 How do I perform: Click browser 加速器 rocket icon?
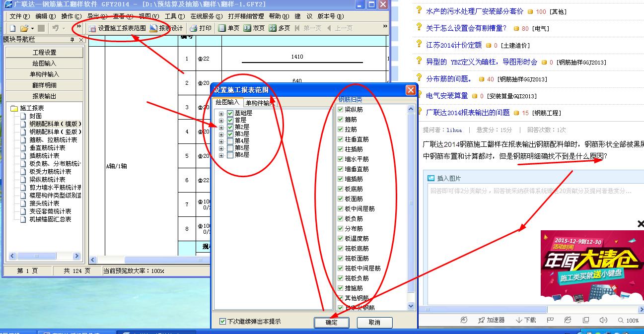click(x=481, y=320)
